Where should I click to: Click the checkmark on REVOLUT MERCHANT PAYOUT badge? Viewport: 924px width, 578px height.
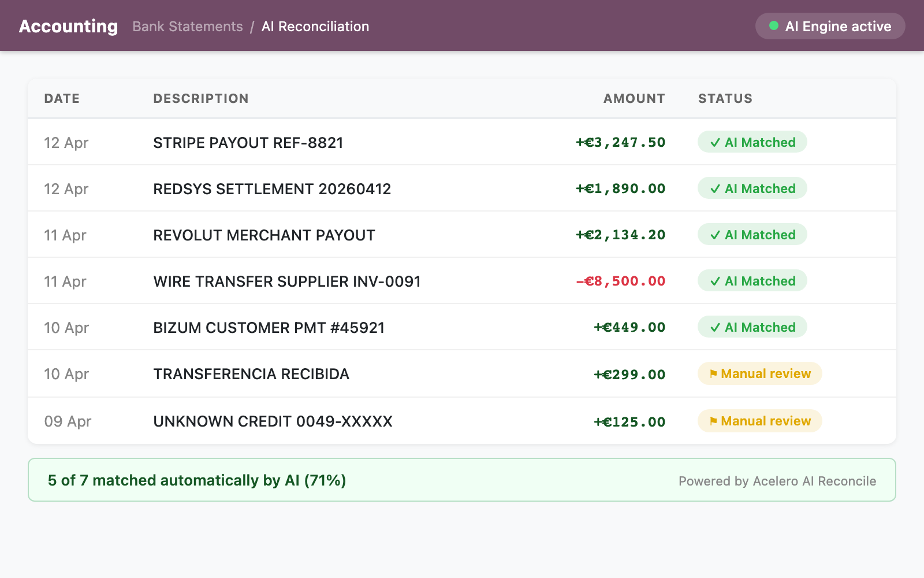714,235
